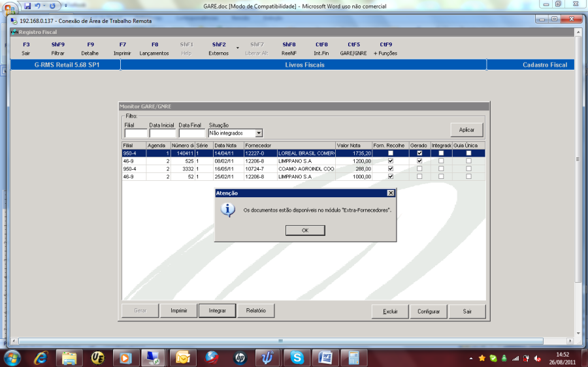
Task: Select F9 Detalhe toolbar item
Action: pyautogui.click(x=90, y=49)
